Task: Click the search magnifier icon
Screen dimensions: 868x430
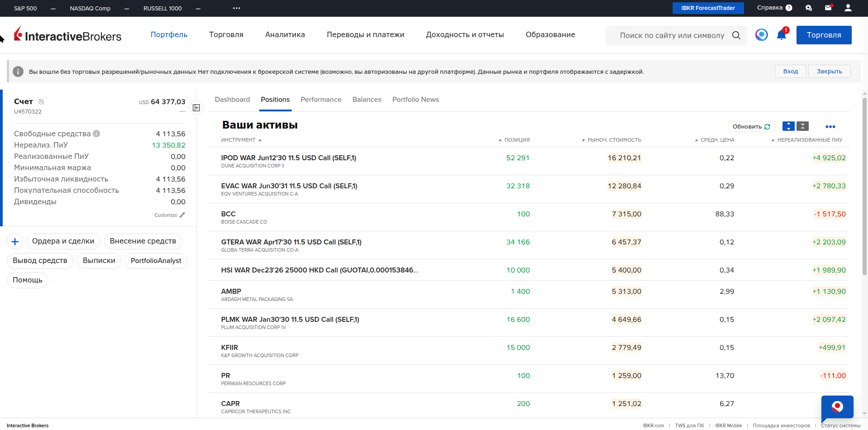Action: 736,35
